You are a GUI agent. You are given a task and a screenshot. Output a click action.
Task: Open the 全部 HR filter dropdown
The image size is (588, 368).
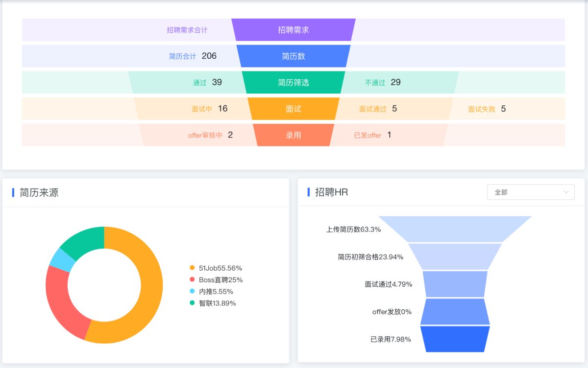coord(531,192)
